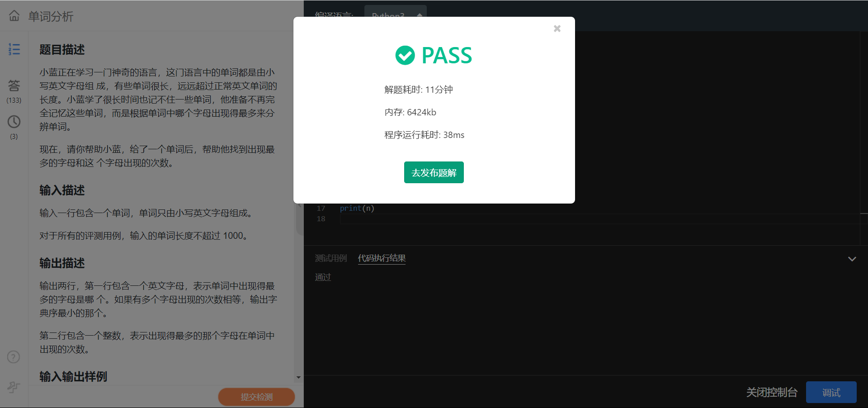The image size is (868, 408).
Task: Open the problem outline numbered-list sidebar icon
Action: (14, 49)
